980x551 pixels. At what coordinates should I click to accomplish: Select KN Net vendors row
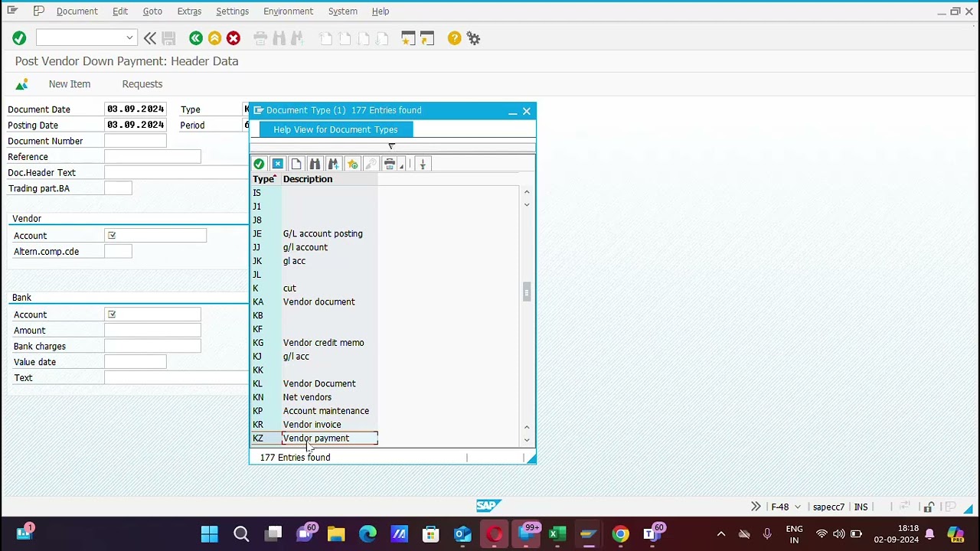315,397
